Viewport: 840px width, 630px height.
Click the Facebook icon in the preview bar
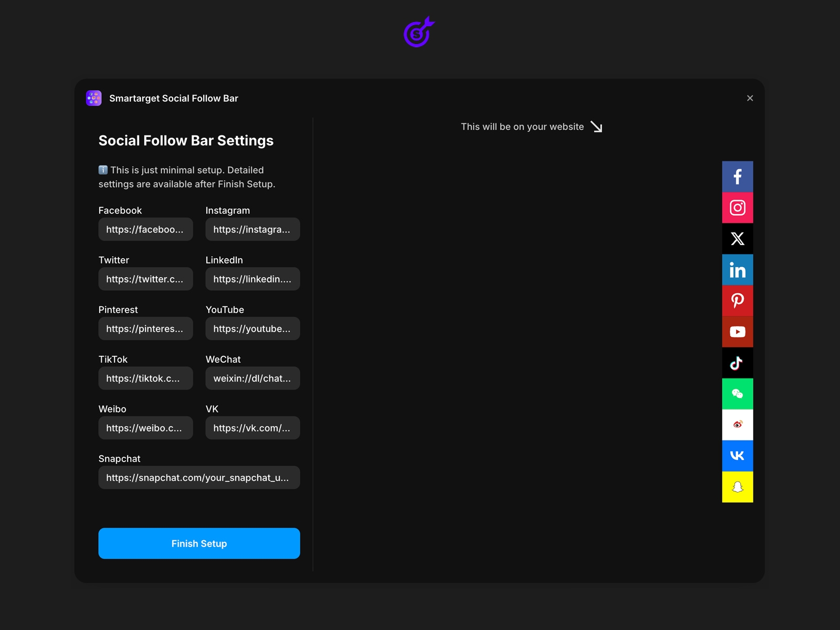click(737, 176)
